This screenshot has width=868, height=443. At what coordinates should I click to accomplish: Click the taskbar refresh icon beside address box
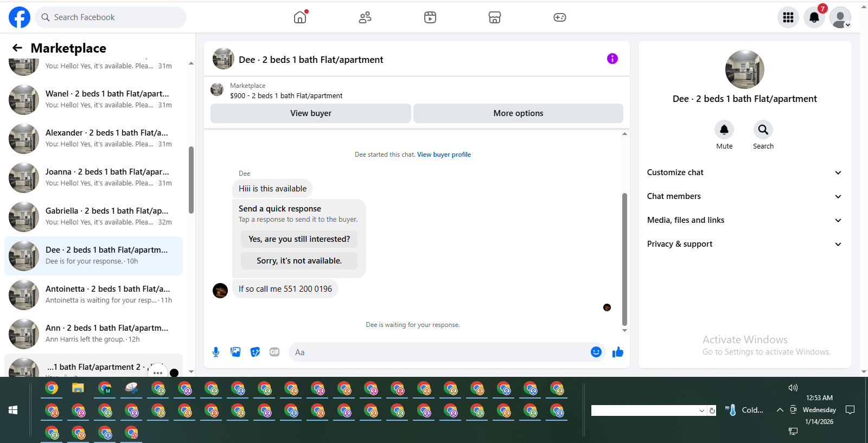click(x=712, y=410)
